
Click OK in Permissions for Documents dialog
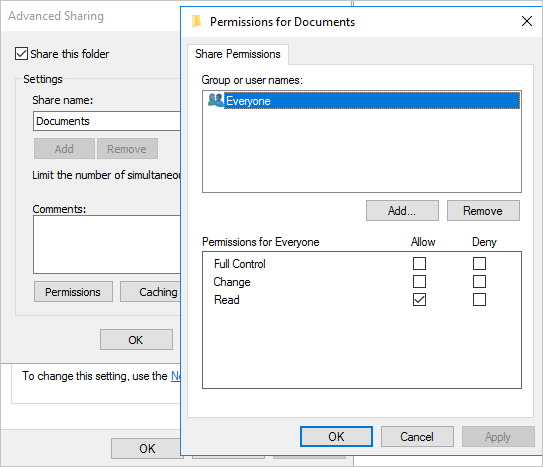pos(336,437)
